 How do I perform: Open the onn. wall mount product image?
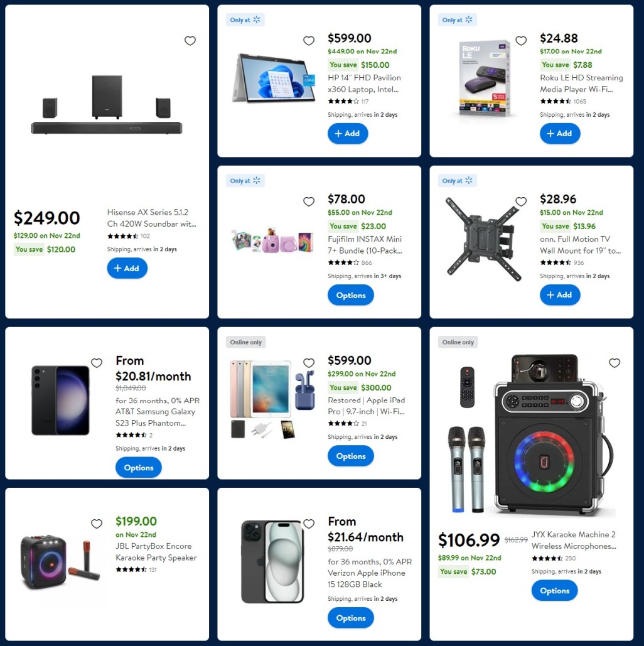coord(484,239)
